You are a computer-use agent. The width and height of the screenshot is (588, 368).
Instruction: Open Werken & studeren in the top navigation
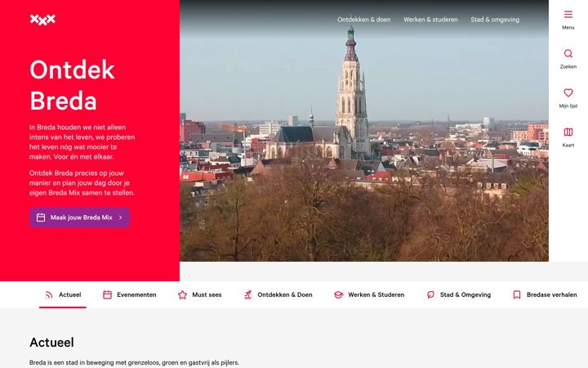pyautogui.click(x=430, y=20)
